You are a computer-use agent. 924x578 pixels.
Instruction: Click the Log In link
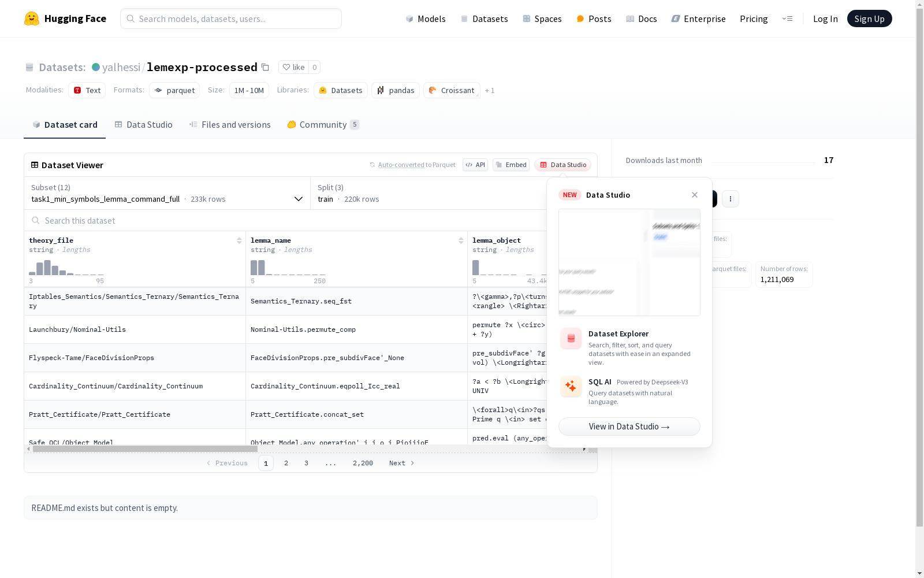click(x=825, y=18)
